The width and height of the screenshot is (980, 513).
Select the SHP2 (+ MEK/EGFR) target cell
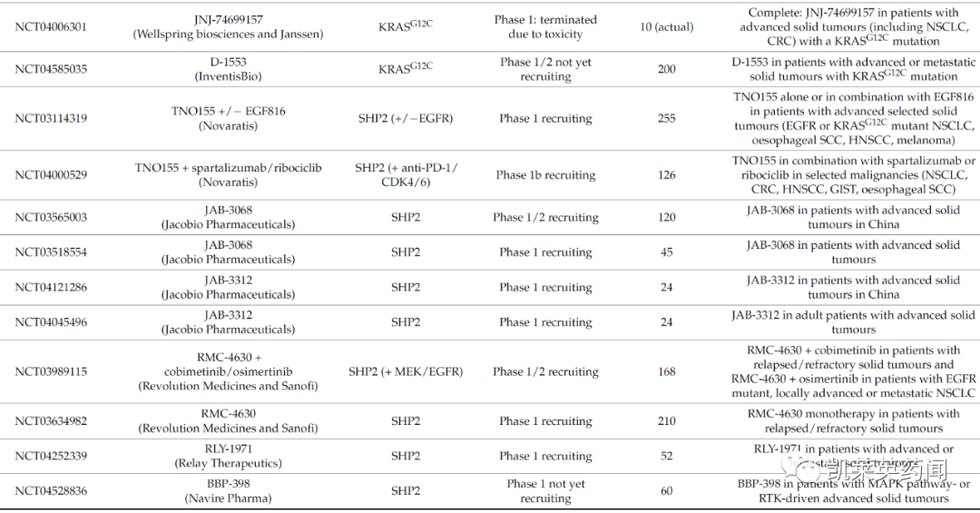tap(406, 371)
